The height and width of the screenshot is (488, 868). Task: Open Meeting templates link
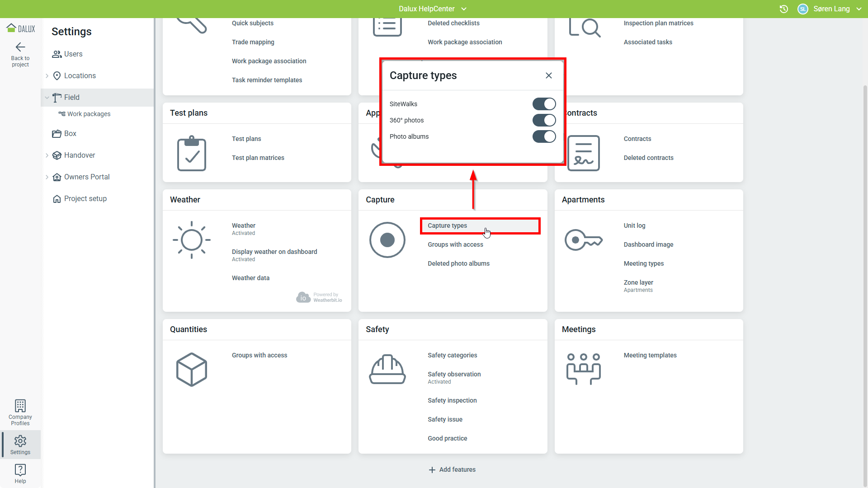[650, 355]
